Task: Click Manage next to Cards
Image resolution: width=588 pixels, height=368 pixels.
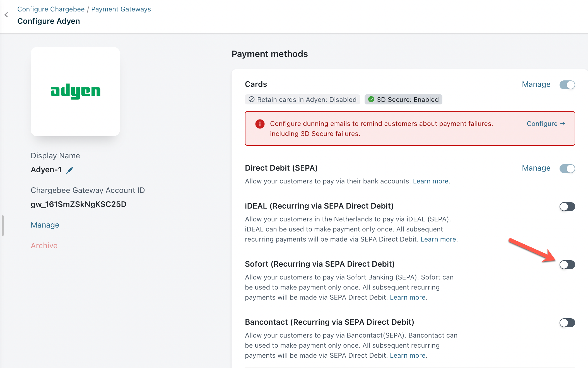Action: click(536, 84)
